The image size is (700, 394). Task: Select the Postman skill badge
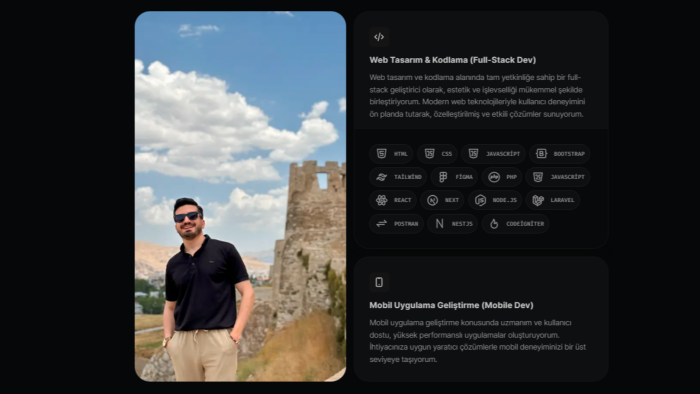396,224
